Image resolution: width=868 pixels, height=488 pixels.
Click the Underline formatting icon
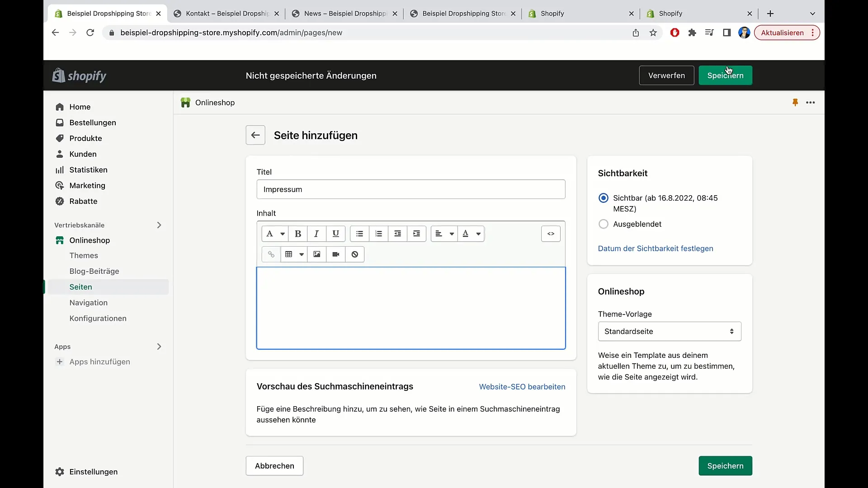coord(335,233)
